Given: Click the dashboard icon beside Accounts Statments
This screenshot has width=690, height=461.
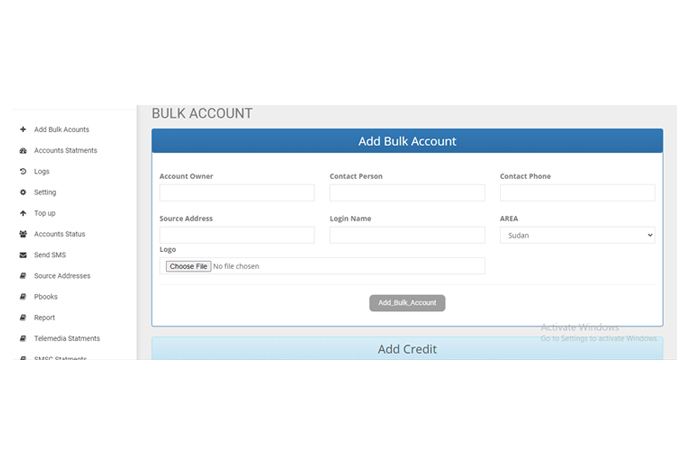Looking at the screenshot, I should [x=23, y=151].
